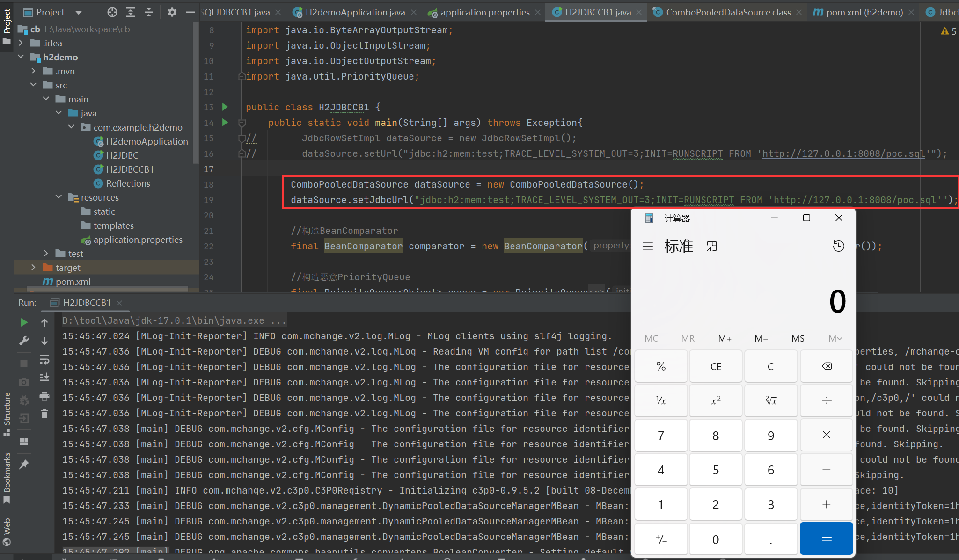Screen dimensions: 959x560
Task: Open calculator history icon
Action: 838,246
